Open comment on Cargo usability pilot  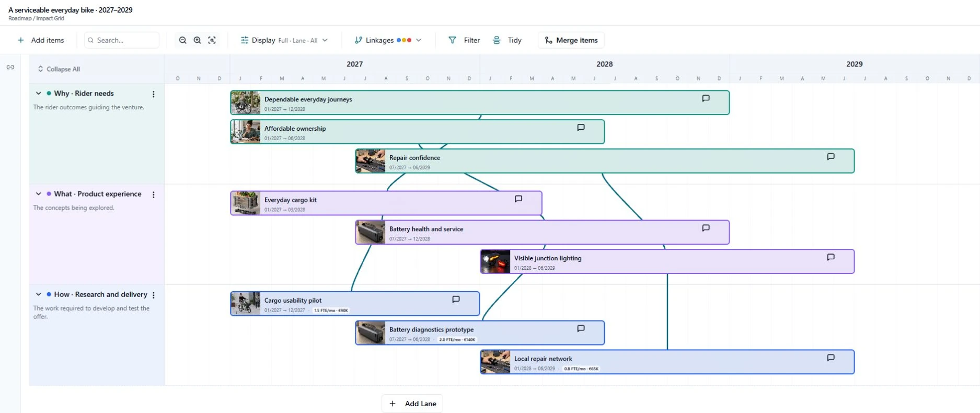click(456, 300)
